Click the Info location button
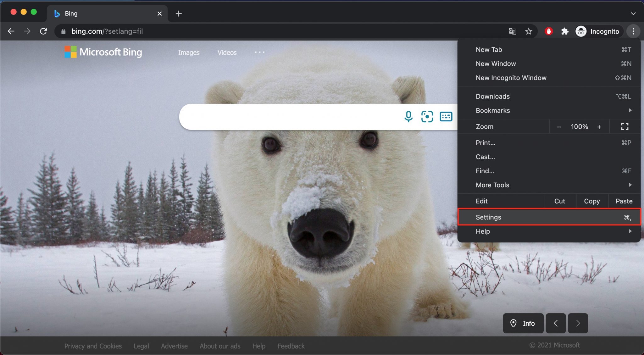Viewport: 644px width, 355px height. coord(523,323)
